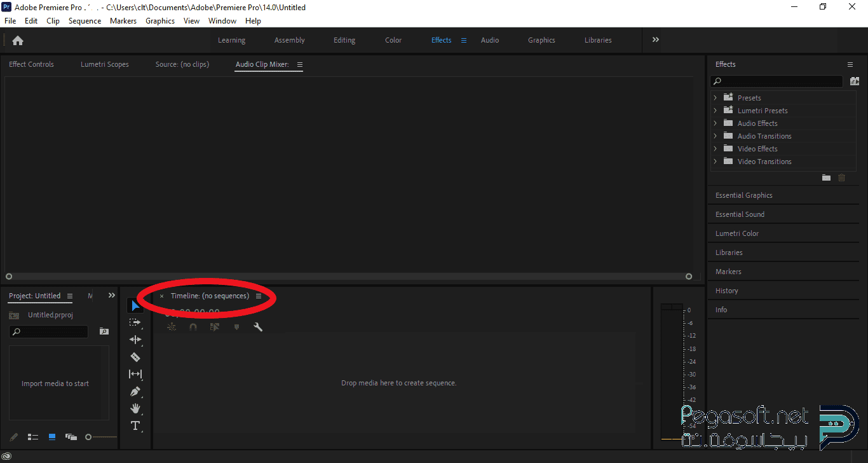Expand the Video Effects folder

click(715, 149)
